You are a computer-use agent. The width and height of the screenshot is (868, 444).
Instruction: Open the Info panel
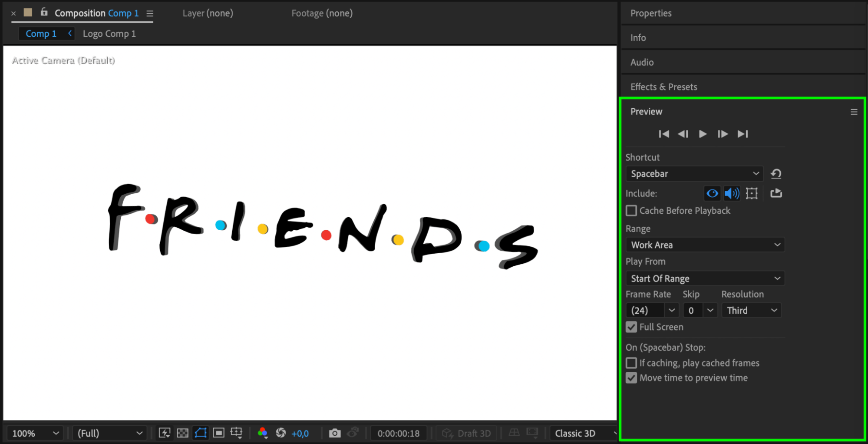coord(638,38)
